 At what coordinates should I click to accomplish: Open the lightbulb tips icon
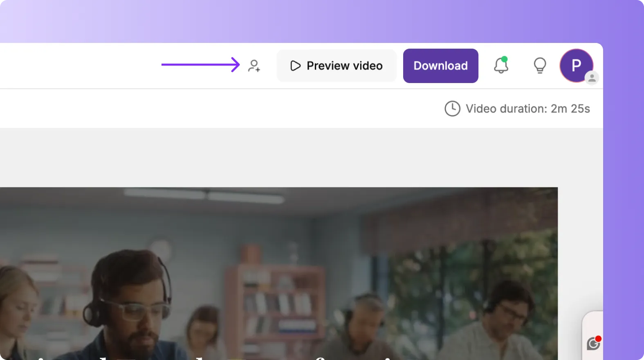click(540, 65)
